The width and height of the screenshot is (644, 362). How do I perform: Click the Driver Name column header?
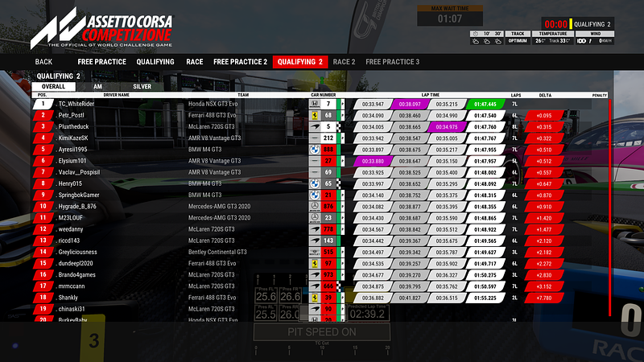pos(116,95)
